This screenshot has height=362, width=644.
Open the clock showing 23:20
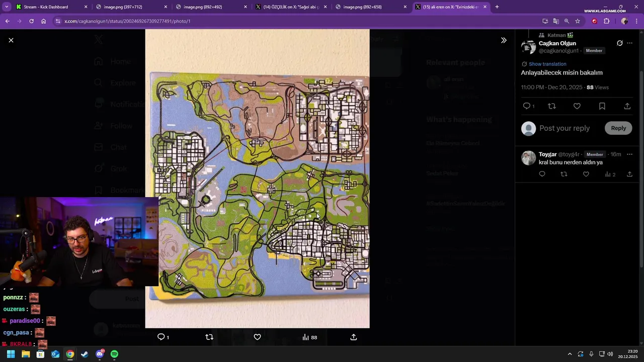pos(629,354)
